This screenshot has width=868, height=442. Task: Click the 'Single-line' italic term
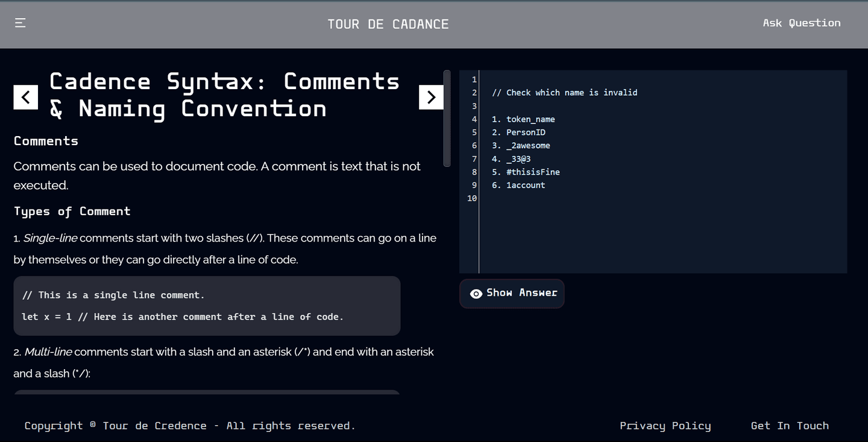point(50,238)
